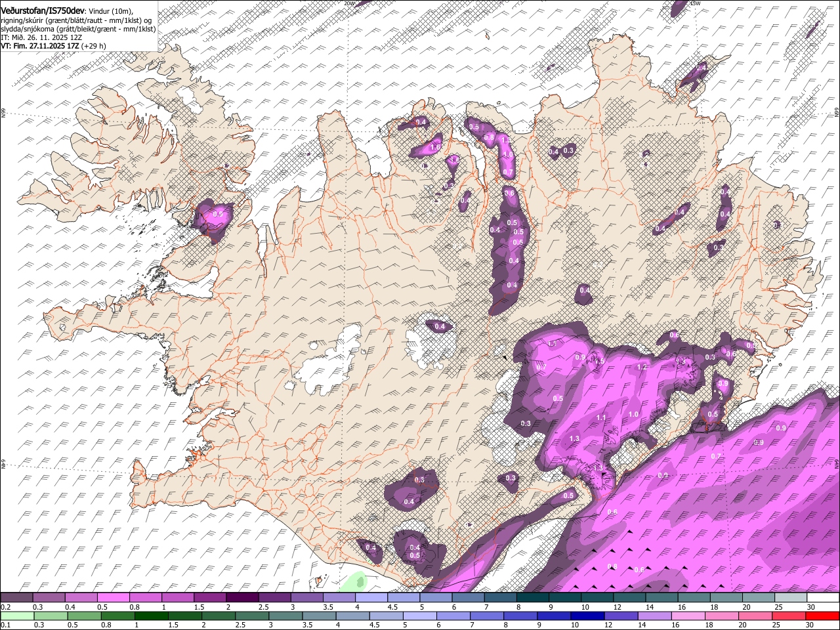Select the upper scale swatch between 3 and 3.5
840x630 pixels.
click(x=306, y=598)
